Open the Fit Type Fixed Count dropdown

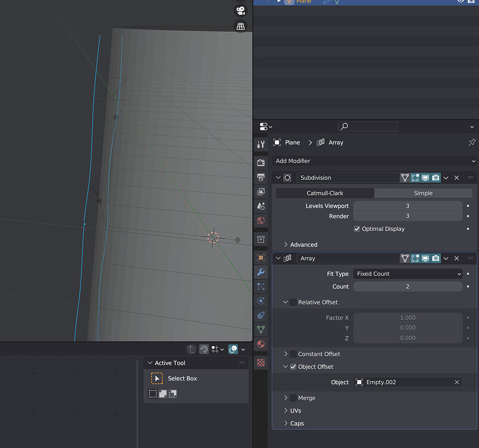[408, 274]
